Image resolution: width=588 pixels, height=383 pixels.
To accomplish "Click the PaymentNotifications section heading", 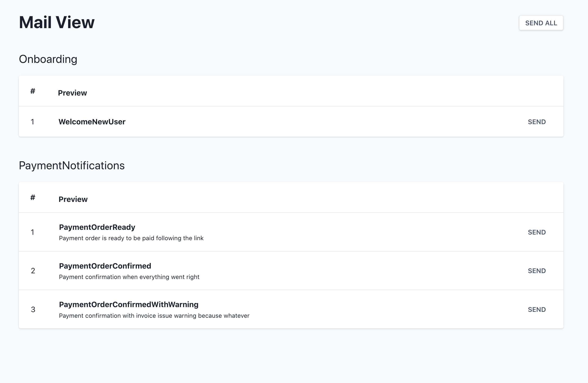I will (72, 165).
